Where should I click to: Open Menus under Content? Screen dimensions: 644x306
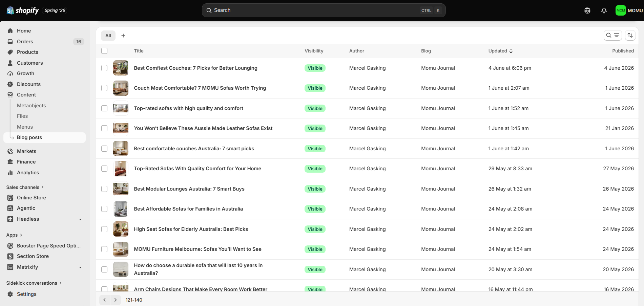pyautogui.click(x=25, y=127)
